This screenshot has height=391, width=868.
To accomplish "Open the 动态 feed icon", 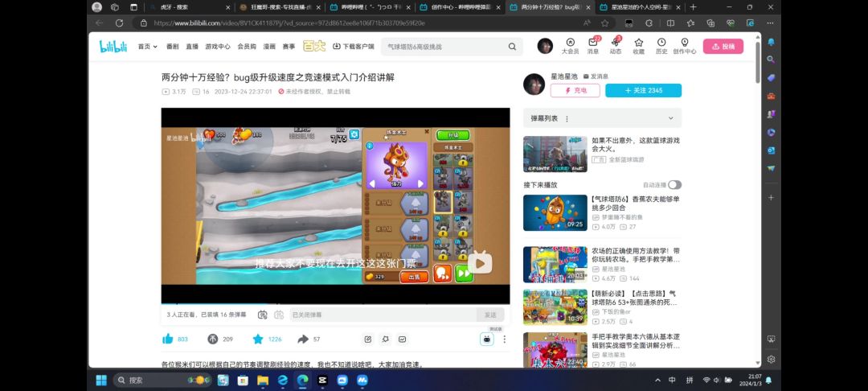I will point(616,46).
